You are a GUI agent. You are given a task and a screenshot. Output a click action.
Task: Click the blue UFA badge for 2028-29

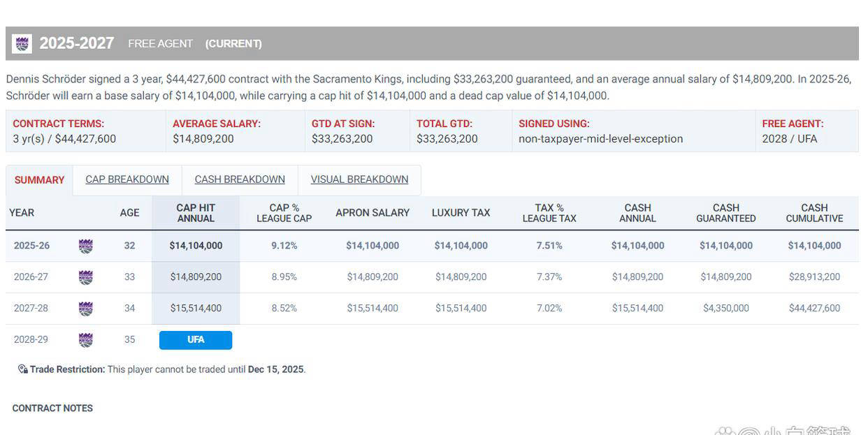point(196,340)
